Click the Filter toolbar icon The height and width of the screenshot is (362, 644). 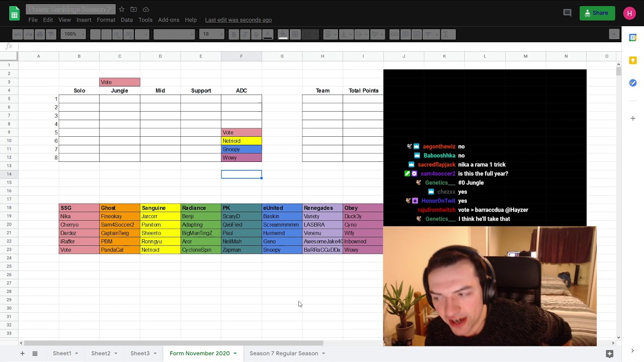(430, 34)
